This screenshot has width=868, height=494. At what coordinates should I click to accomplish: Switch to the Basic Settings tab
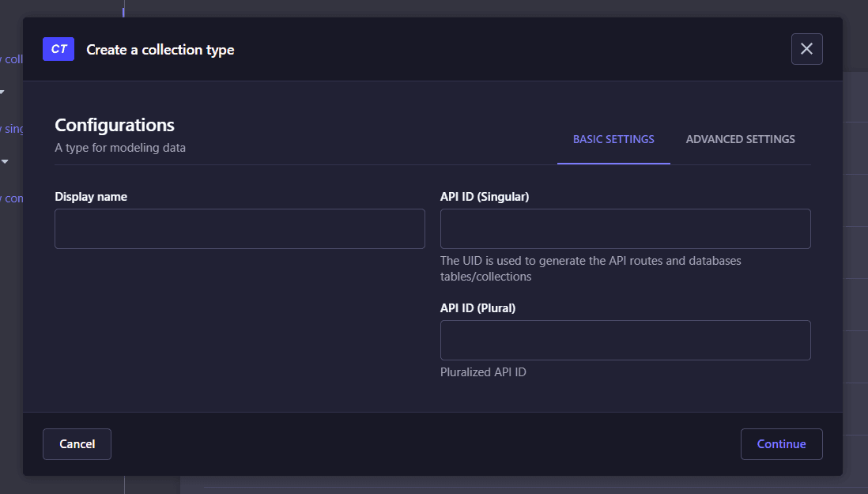(613, 139)
